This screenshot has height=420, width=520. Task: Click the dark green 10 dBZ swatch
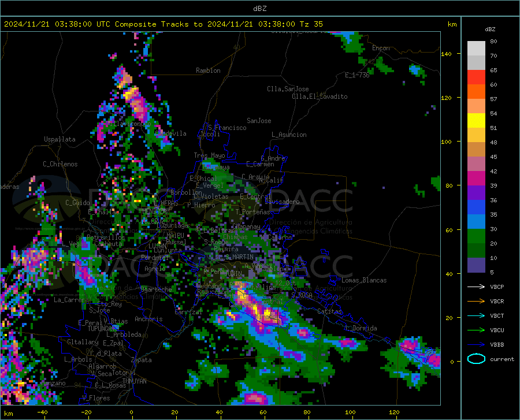tap(476, 251)
